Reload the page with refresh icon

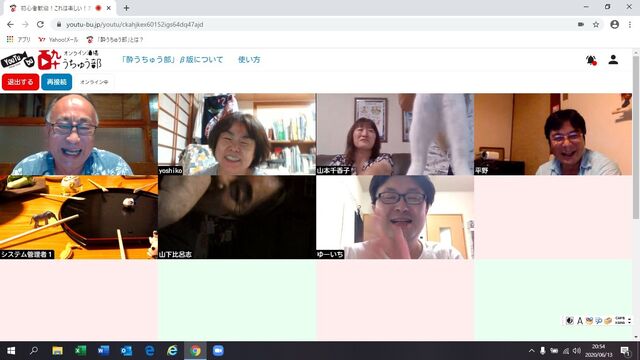(40, 24)
